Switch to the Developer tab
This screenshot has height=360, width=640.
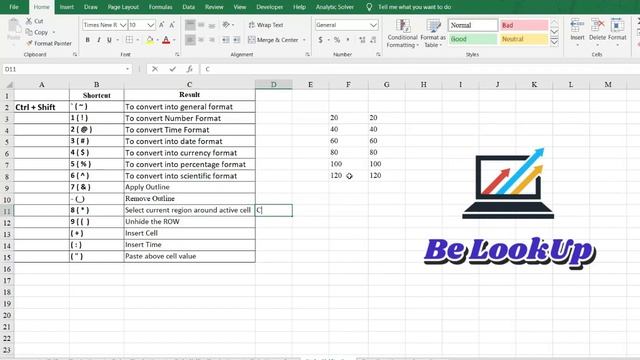coord(270,7)
